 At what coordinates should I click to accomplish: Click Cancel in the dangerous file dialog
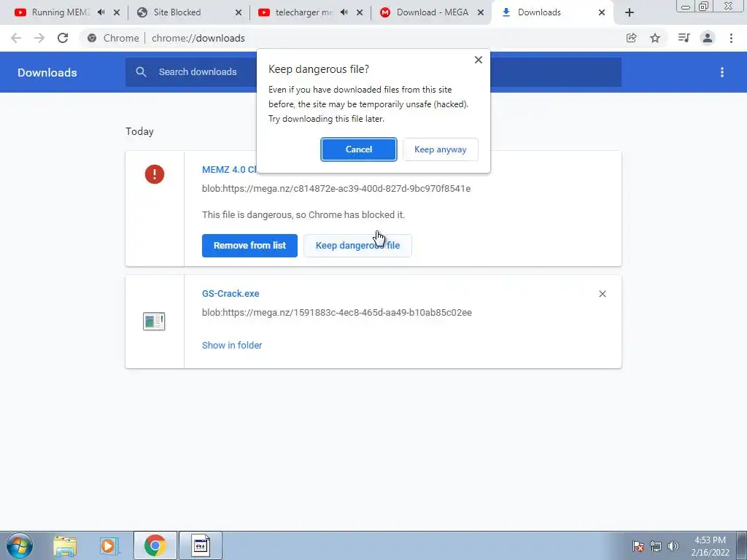358,149
